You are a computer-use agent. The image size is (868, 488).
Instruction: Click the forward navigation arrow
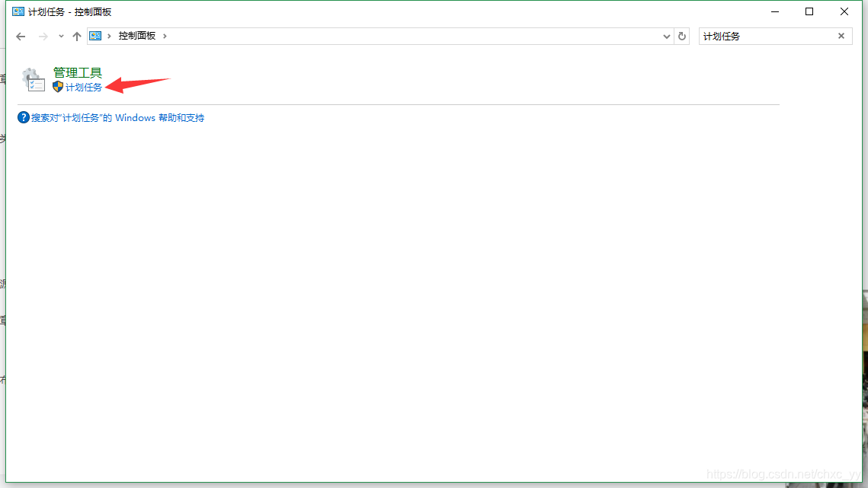(x=43, y=37)
